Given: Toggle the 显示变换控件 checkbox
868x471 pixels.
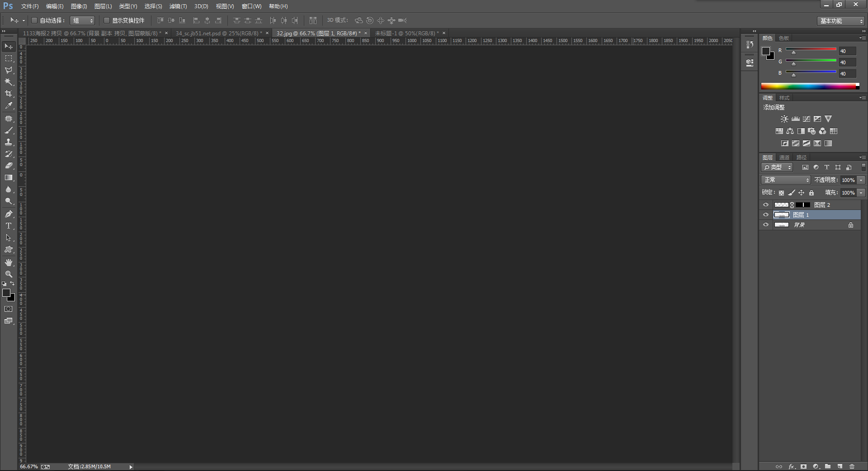Looking at the screenshot, I should point(107,20).
